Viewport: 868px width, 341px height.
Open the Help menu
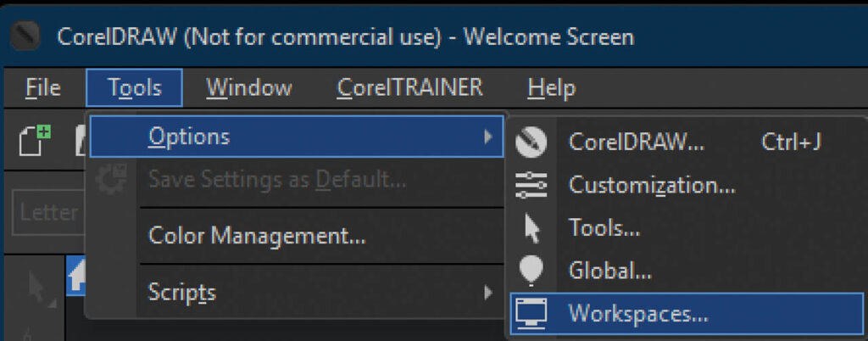click(551, 87)
